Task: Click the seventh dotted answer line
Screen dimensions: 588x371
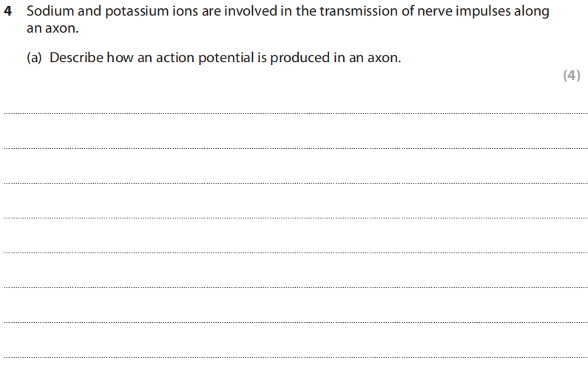Action: tap(296, 322)
